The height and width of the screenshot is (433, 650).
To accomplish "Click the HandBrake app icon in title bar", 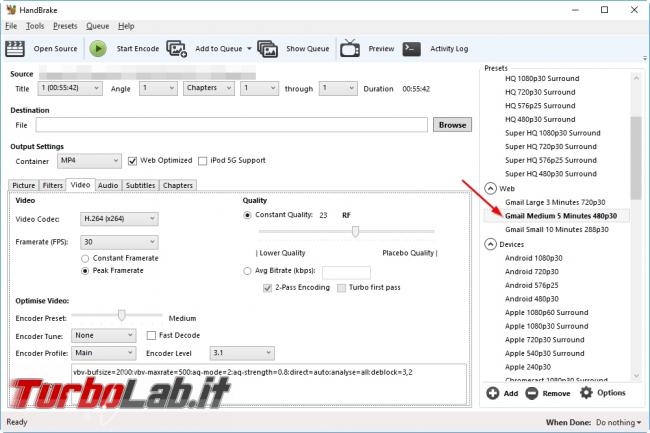I will [x=11, y=10].
